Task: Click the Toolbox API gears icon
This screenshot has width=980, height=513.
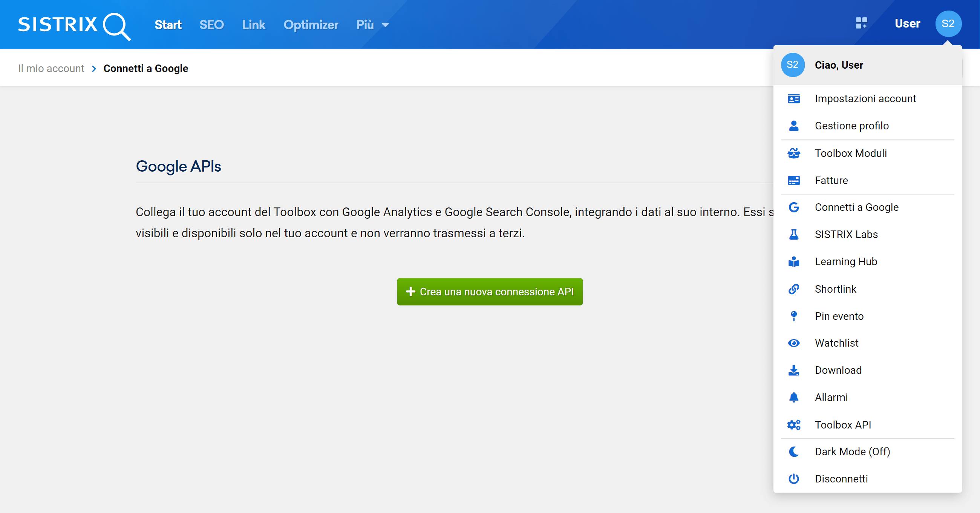Action: click(x=793, y=425)
